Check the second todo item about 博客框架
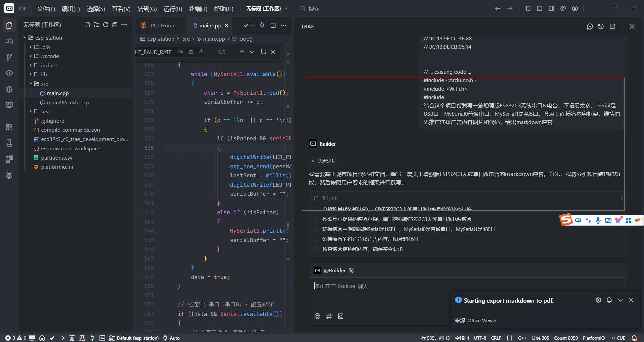This screenshot has width=644, height=342. (x=316, y=219)
